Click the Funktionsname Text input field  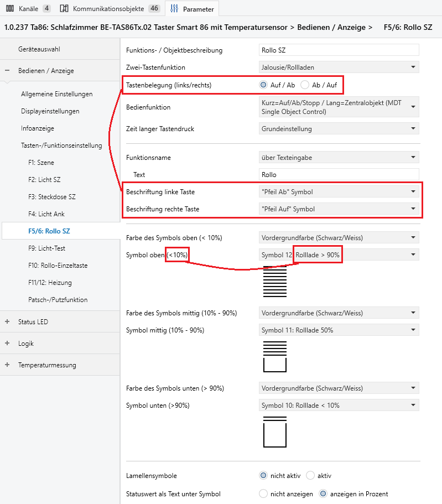point(339,175)
